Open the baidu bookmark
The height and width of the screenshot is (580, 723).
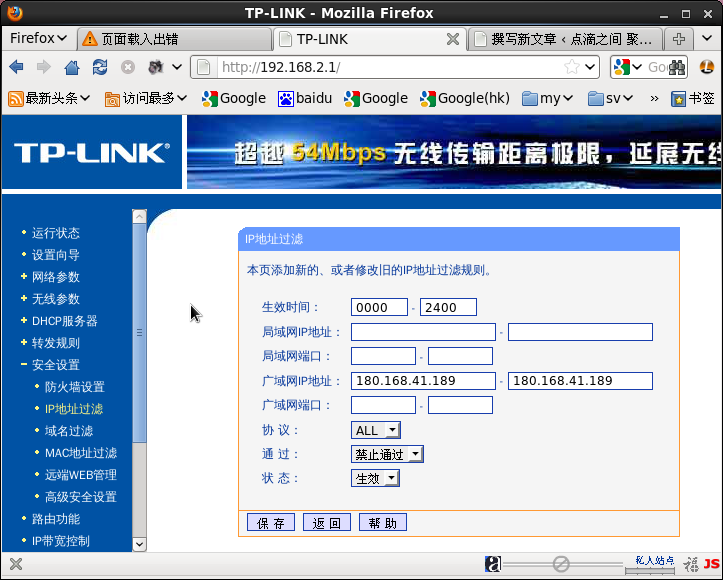[305, 98]
